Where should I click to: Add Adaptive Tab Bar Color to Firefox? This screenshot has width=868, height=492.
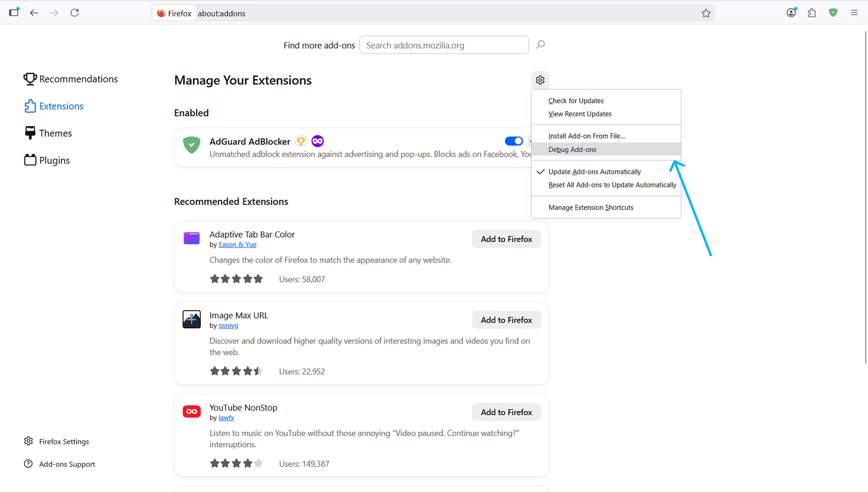[x=506, y=239]
